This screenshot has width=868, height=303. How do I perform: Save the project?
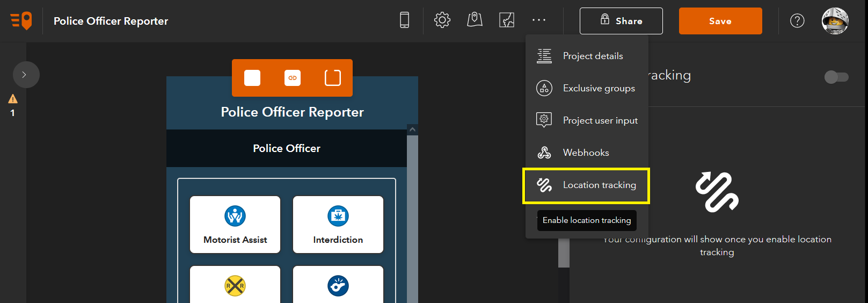coord(720,21)
